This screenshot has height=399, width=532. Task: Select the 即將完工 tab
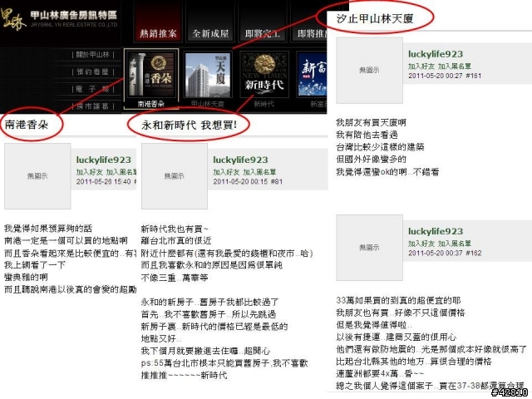tap(263, 33)
